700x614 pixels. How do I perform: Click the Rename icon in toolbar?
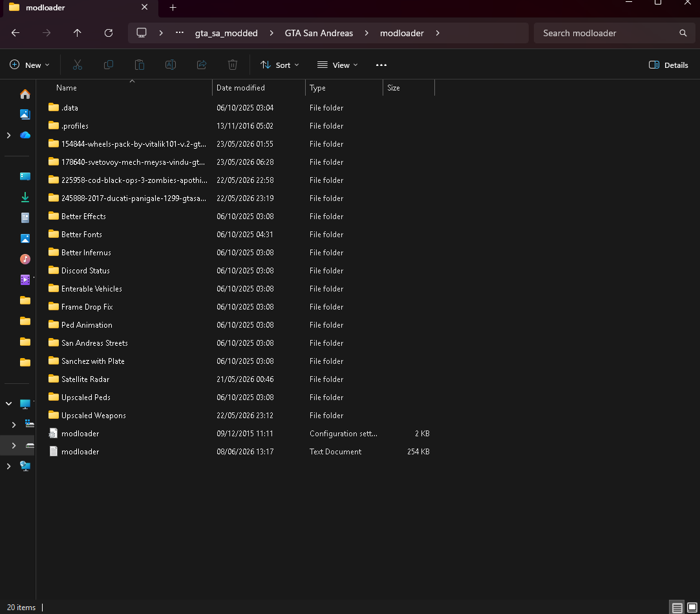tap(171, 65)
